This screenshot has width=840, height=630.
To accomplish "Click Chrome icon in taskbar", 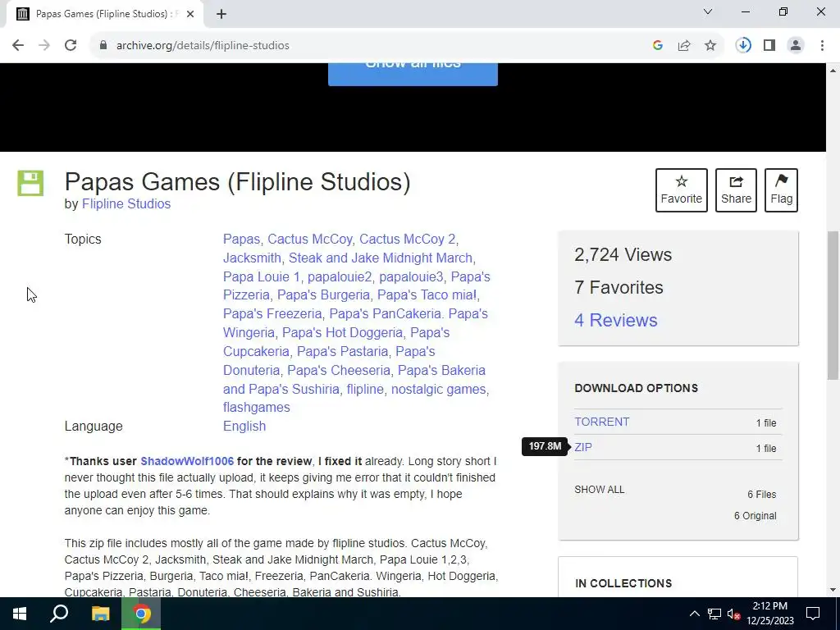I will (x=141, y=614).
